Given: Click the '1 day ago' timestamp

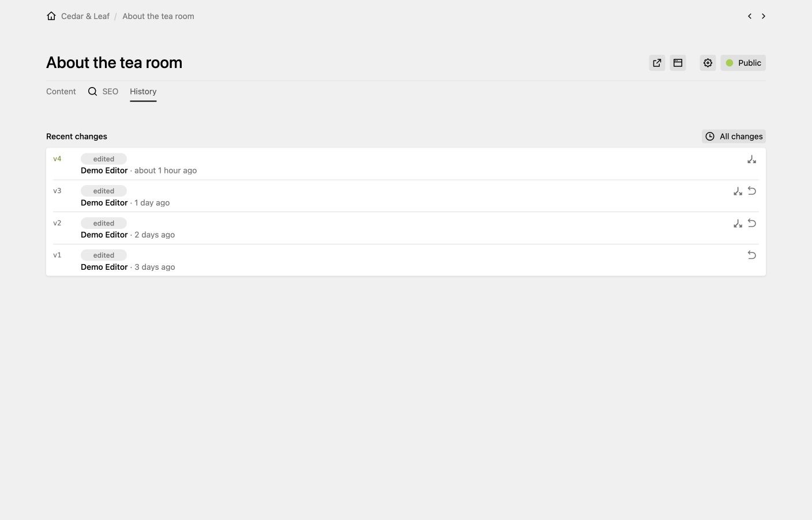Looking at the screenshot, I should pyautogui.click(x=152, y=203).
